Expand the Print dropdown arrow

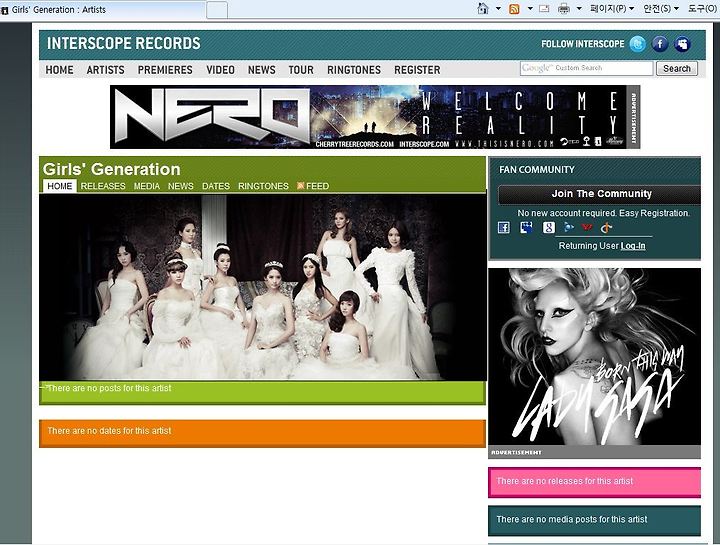coord(579,9)
